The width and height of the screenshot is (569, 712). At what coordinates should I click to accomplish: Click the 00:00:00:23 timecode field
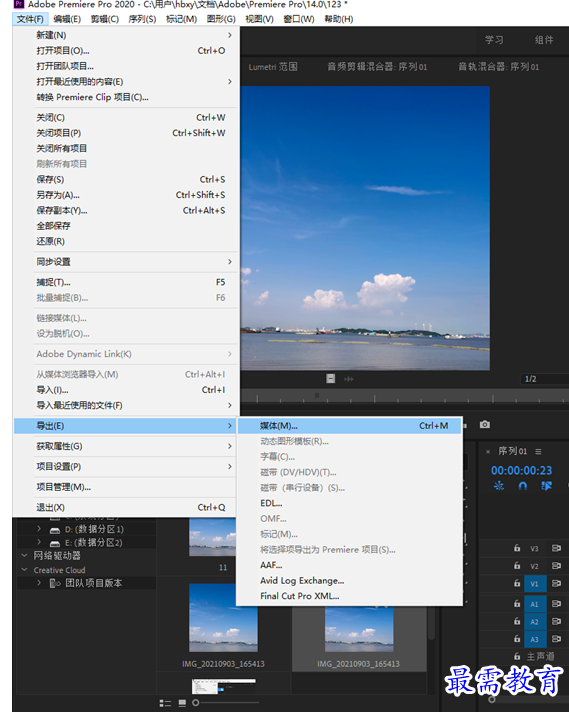pos(521,470)
